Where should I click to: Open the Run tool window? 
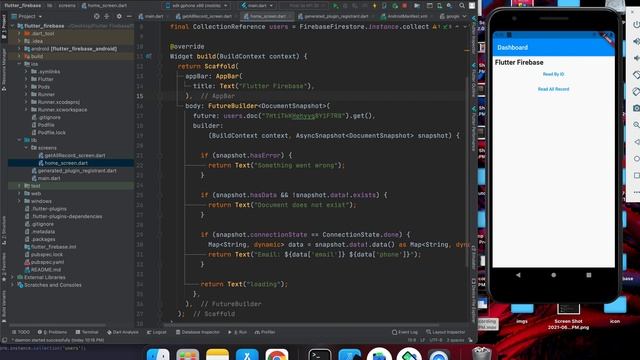tap(238, 332)
